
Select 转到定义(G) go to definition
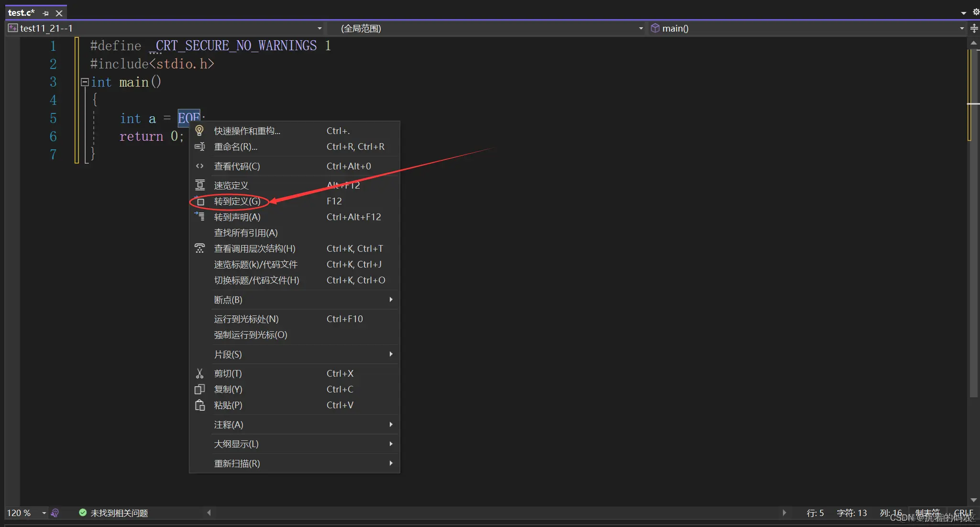tap(237, 201)
